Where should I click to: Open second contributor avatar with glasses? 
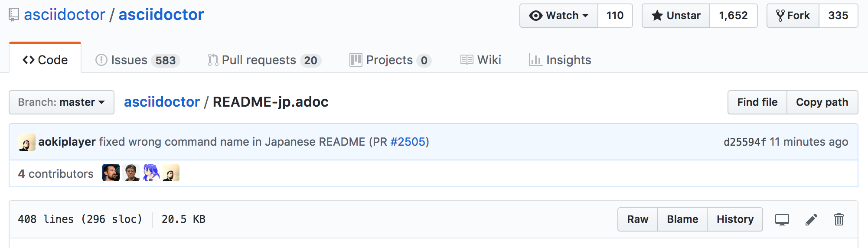pos(131,173)
